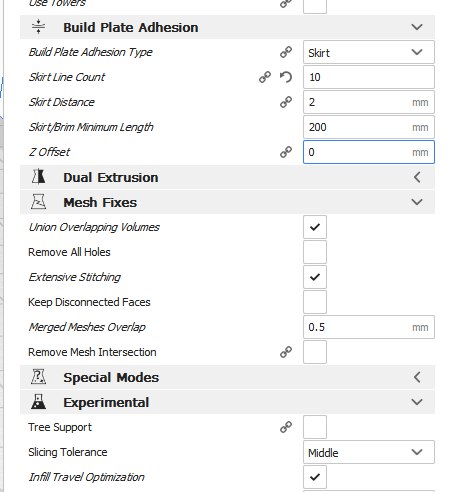Click link icon beside Z Offset
458x492 pixels.
[x=286, y=152]
